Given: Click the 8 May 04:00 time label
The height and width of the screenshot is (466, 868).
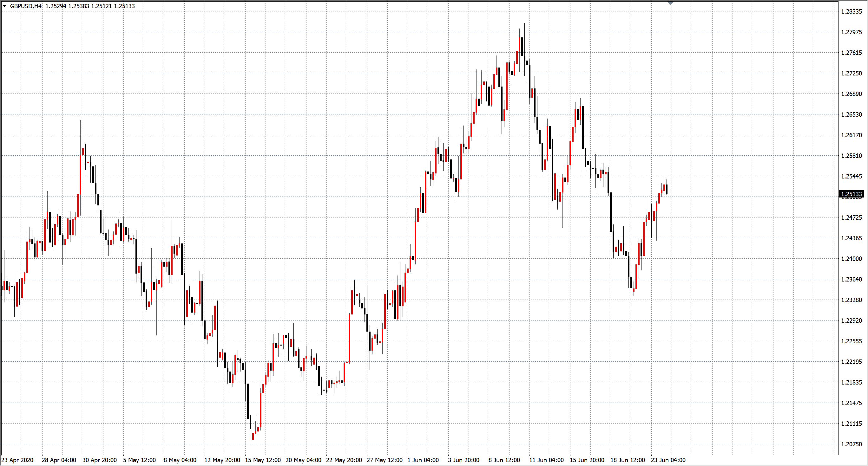Looking at the screenshot, I should tap(180, 460).
